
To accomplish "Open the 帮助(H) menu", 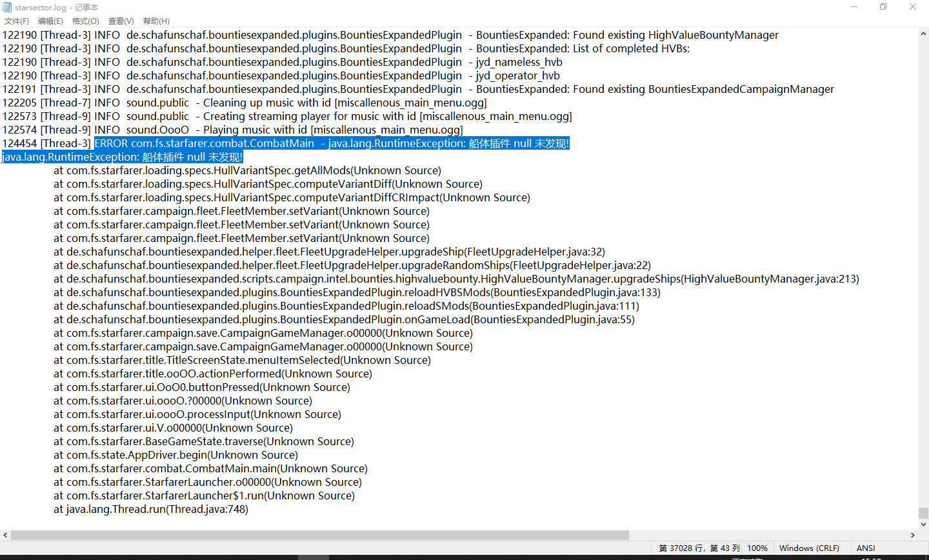I will (156, 21).
